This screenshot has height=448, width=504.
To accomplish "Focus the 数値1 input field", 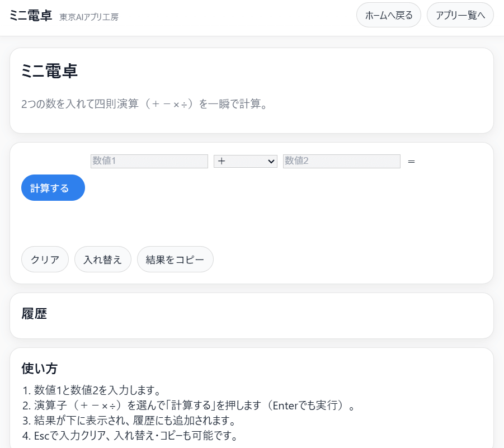I will click(149, 161).
